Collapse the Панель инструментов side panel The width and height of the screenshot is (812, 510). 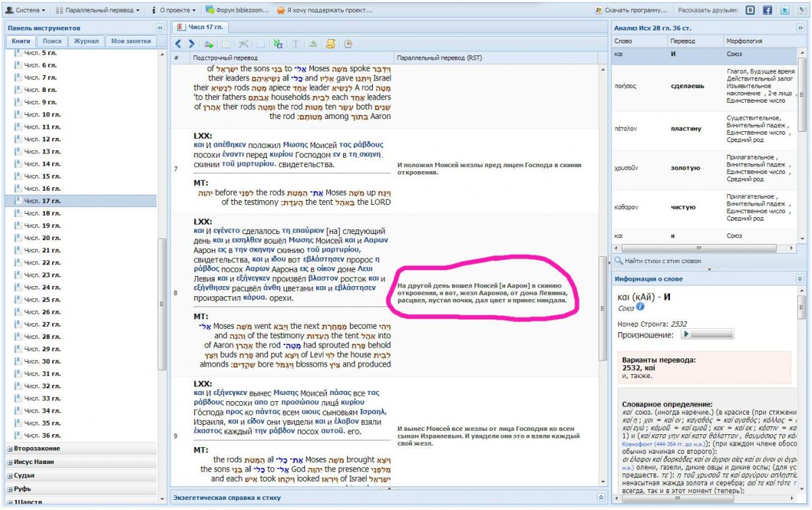pyautogui.click(x=160, y=28)
